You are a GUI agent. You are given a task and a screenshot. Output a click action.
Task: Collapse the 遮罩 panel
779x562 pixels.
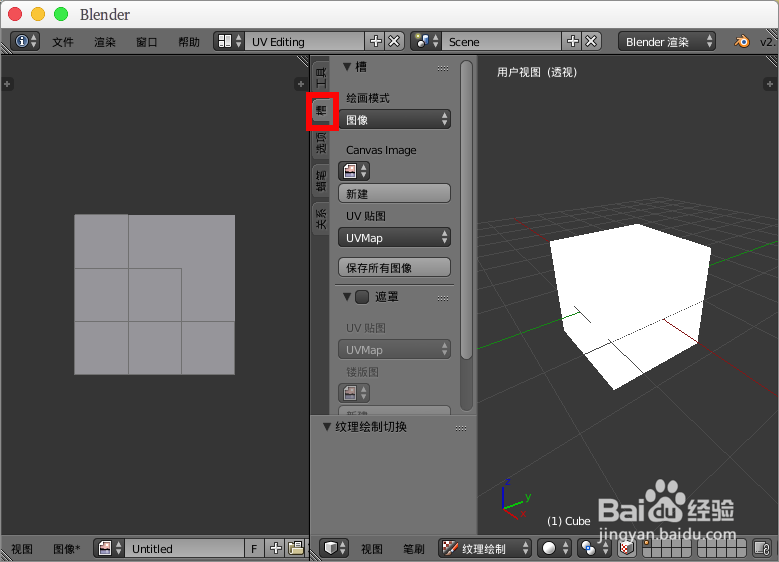(347, 297)
